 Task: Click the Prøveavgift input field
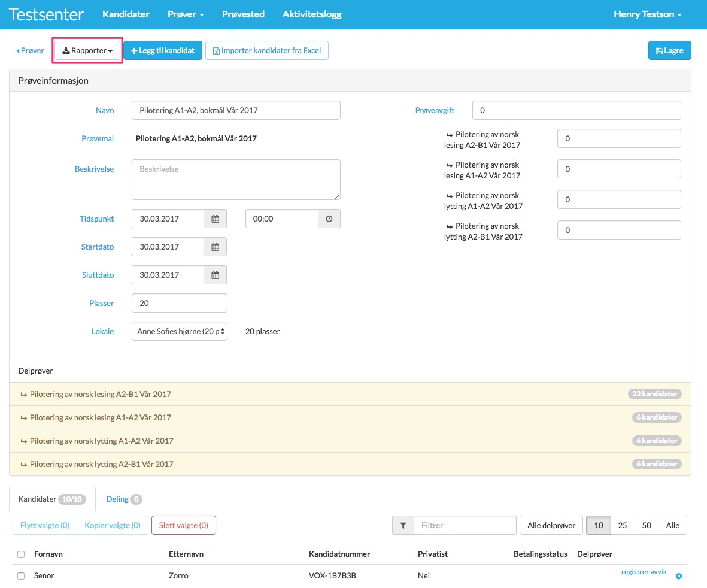click(576, 111)
